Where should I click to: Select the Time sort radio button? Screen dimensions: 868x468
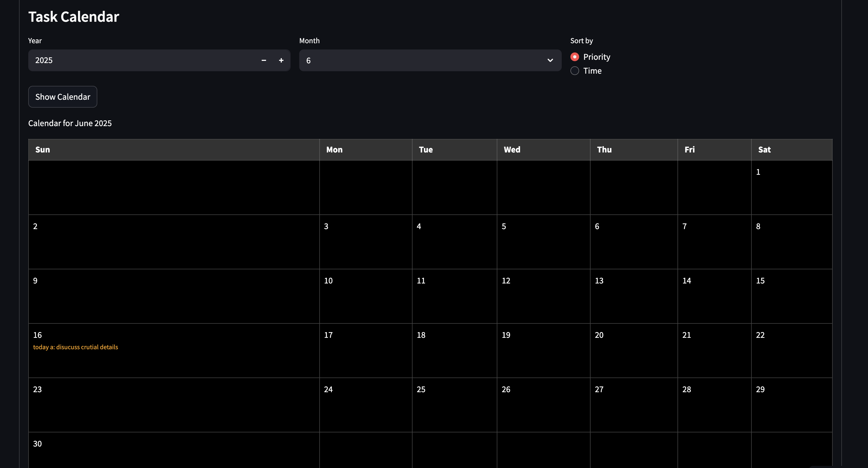click(574, 71)
